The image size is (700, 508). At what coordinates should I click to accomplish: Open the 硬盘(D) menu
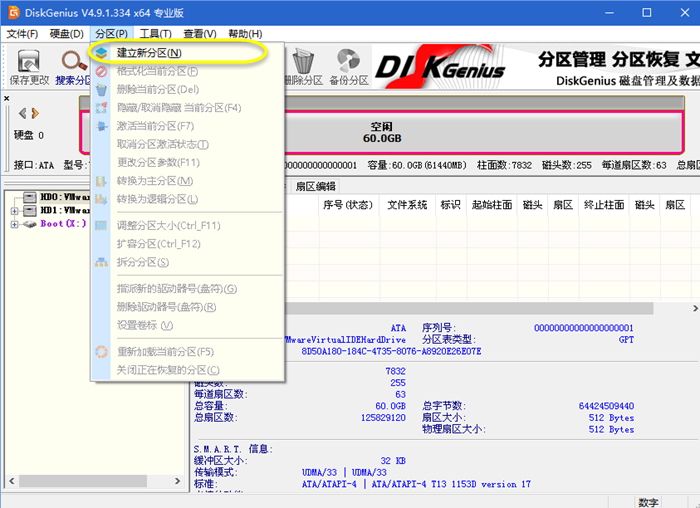click(x=67, y=34)
